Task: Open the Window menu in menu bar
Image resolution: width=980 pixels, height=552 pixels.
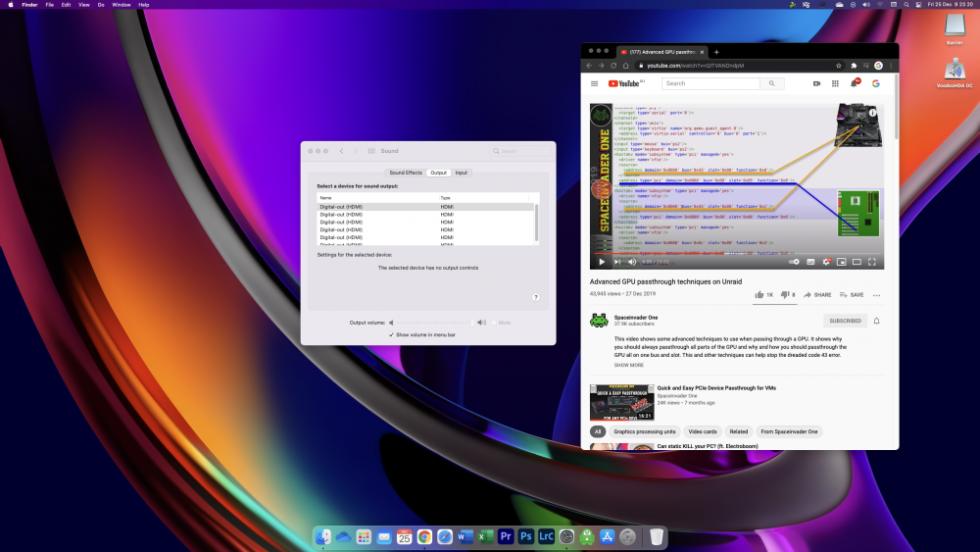Action: pyautogui.click(x=122, y=4)
